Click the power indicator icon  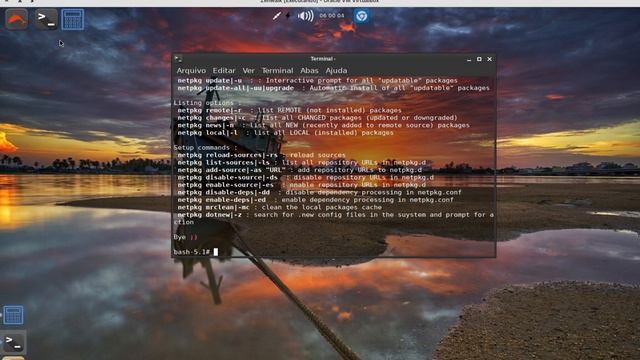pyautogui.click(x=288, y=16)
